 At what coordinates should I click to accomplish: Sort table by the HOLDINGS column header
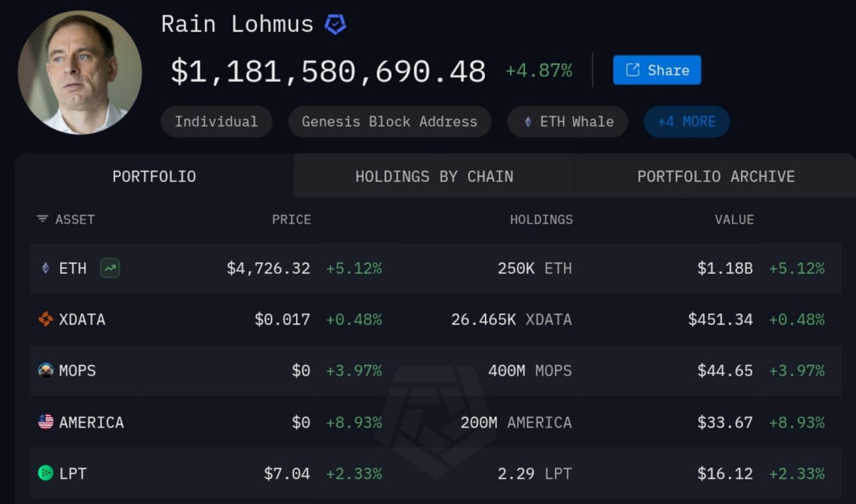(541, 219)
